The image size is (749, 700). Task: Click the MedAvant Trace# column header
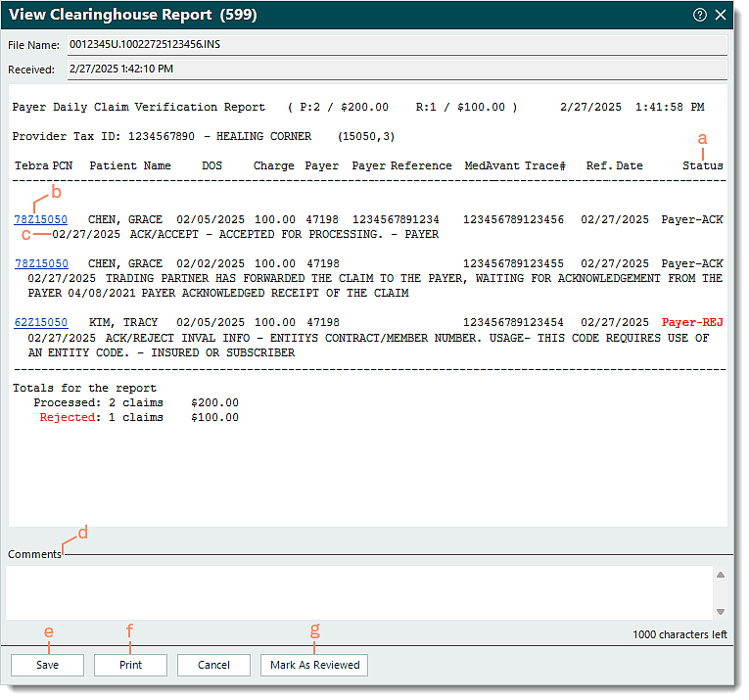(515, 165)
